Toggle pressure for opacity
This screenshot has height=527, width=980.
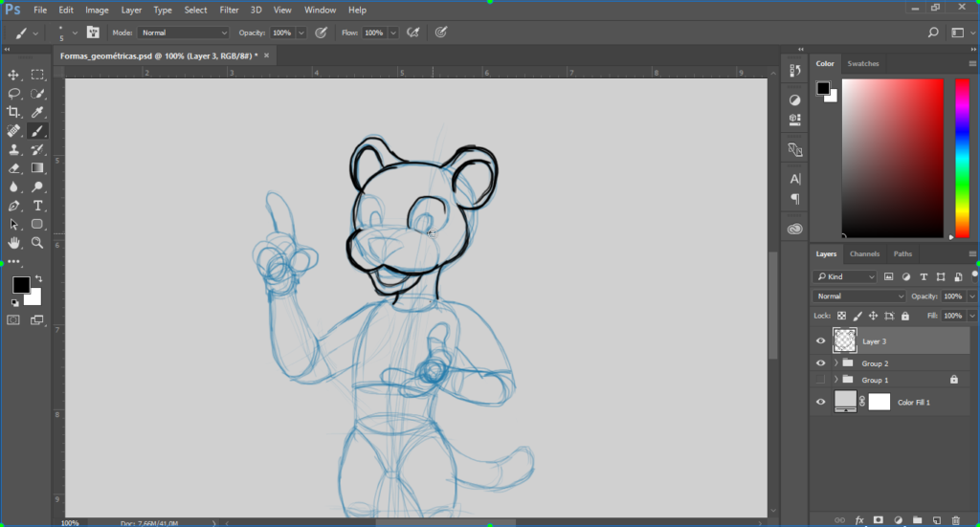[x=322, y=33]
